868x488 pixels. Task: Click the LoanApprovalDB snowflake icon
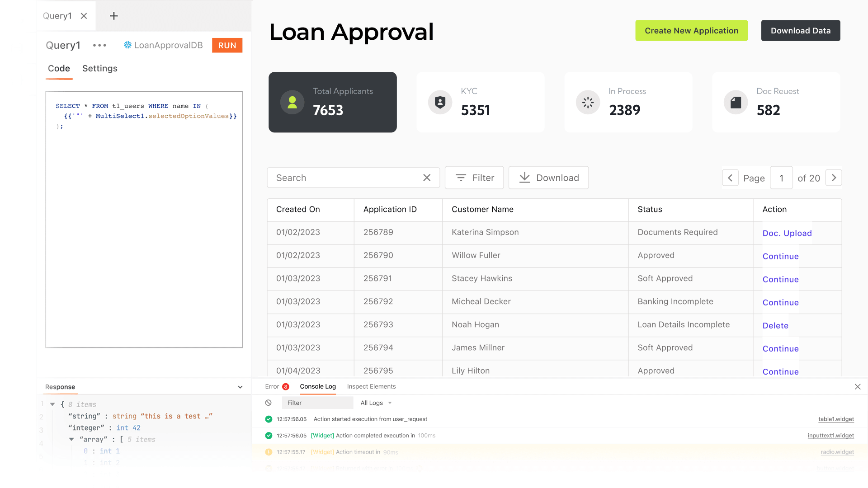tap(127, 45)
